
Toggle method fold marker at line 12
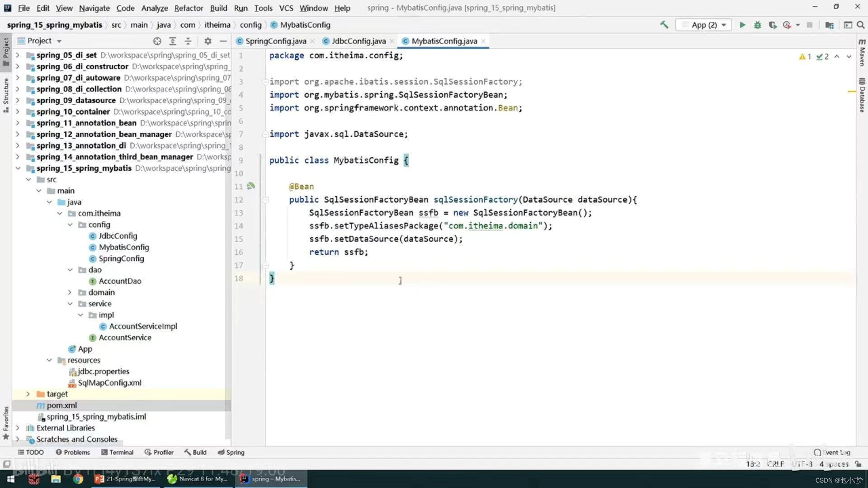coord(265,200)
